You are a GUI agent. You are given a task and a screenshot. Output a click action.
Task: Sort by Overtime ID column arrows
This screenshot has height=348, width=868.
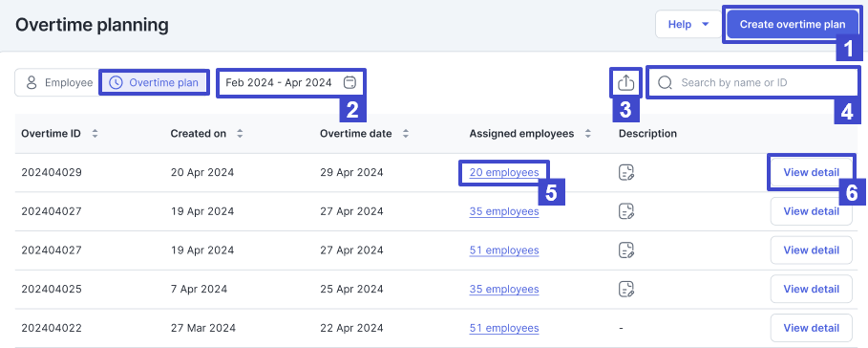tap(95, 134)
